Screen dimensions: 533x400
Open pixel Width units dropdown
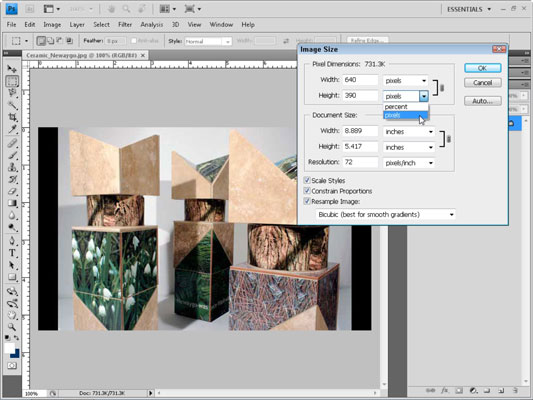(x=405, y=81)
